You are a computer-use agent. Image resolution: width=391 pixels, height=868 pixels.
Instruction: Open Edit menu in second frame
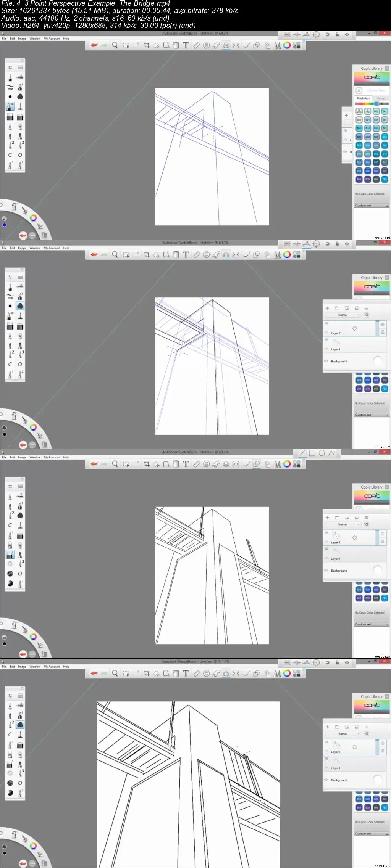coord(12,248)
